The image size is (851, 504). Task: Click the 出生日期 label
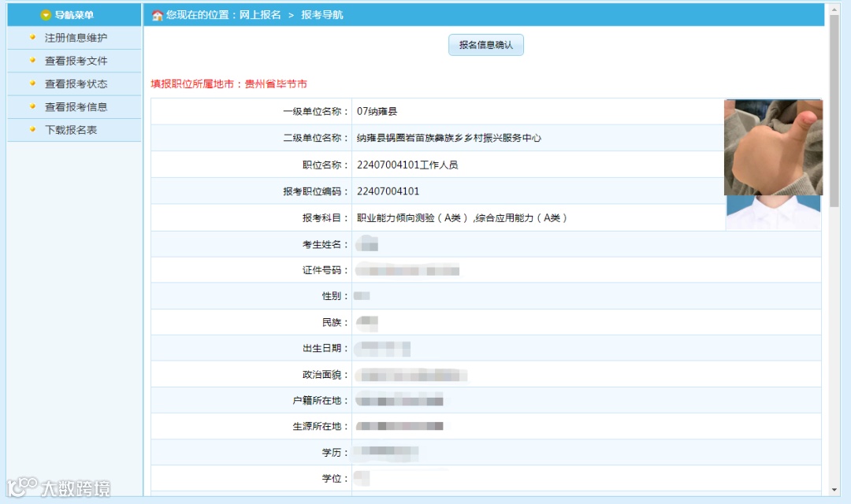coord(325,348)
